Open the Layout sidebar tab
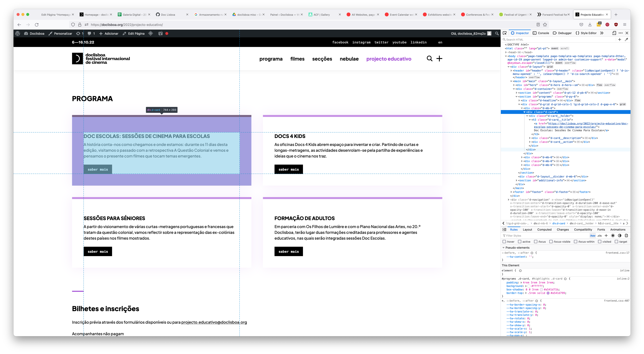The height and width of the screenshot is (354, 644). (527, 230)
